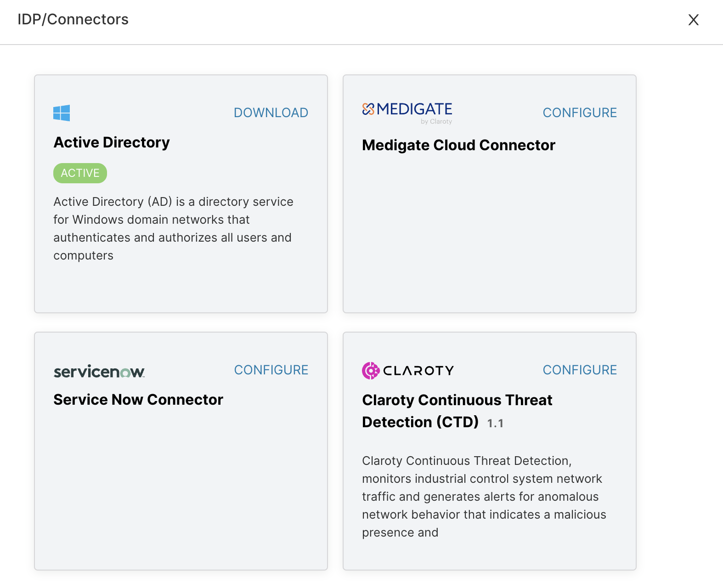Click empty area of Service Now card
Viewport: 723px width, 588px height.
[x=181, y=487]
